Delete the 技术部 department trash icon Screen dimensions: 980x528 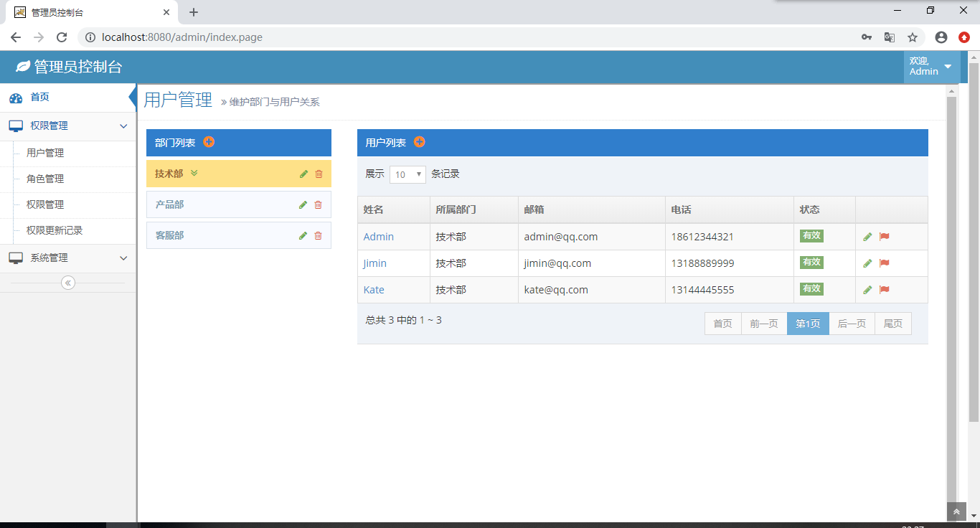(x=319, y=174)
